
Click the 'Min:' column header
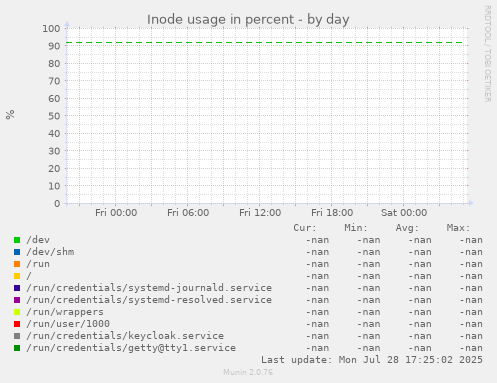coord(356,228)
